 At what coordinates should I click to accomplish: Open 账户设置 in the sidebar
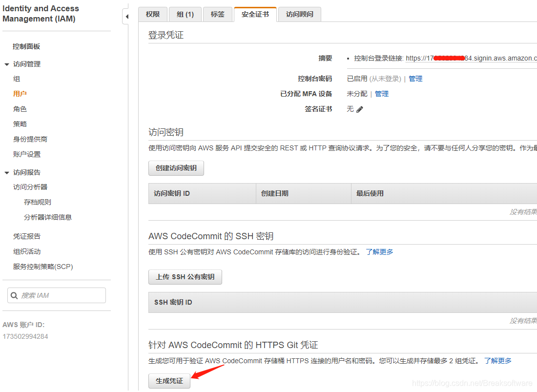[27, 154]
